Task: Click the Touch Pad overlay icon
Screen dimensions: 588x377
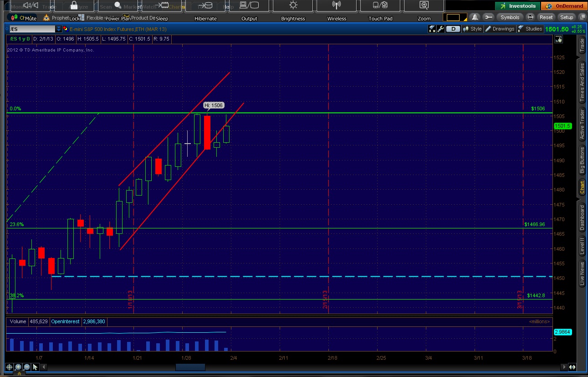Action: [380, 5]
